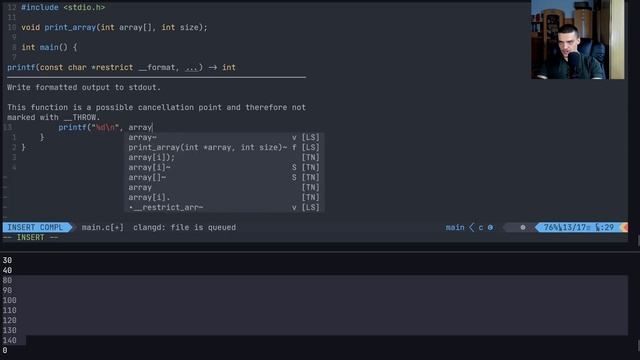Click terminal output line '110'

coord(9,310)
